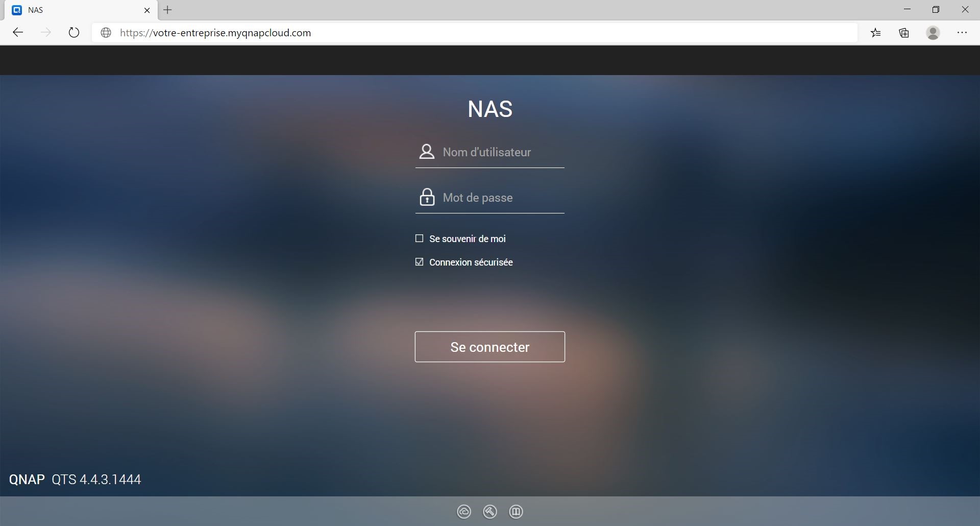
Task: Click the globe site info icon
Action: tap(106, 33)
